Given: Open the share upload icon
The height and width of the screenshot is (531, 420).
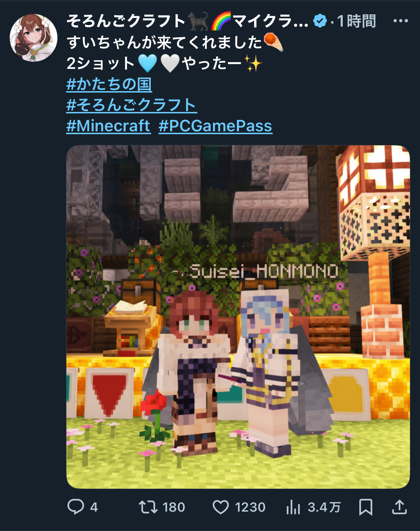Looking at the screenshot, I should [399, 507].
